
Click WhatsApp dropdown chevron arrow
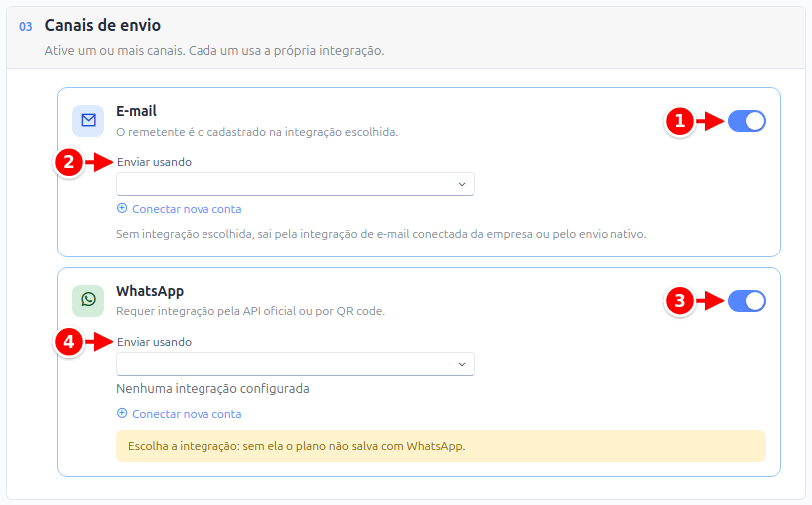(x=462, y=364)
